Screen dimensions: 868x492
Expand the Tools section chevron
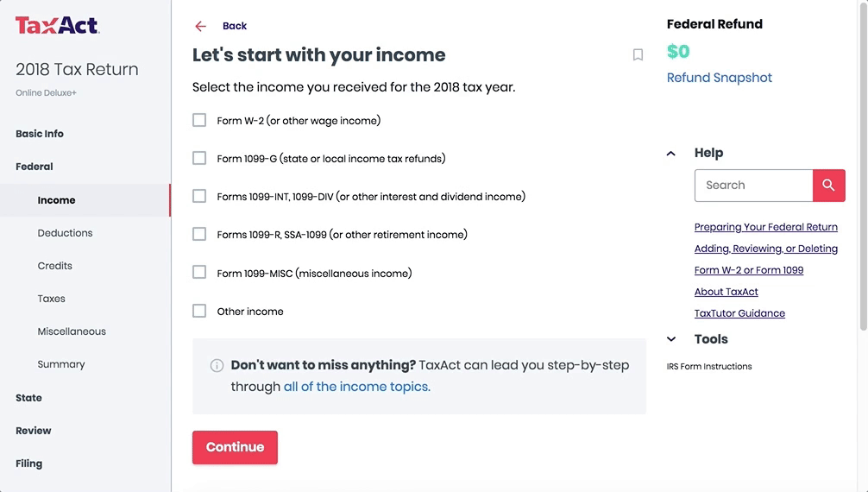(671, 339)
